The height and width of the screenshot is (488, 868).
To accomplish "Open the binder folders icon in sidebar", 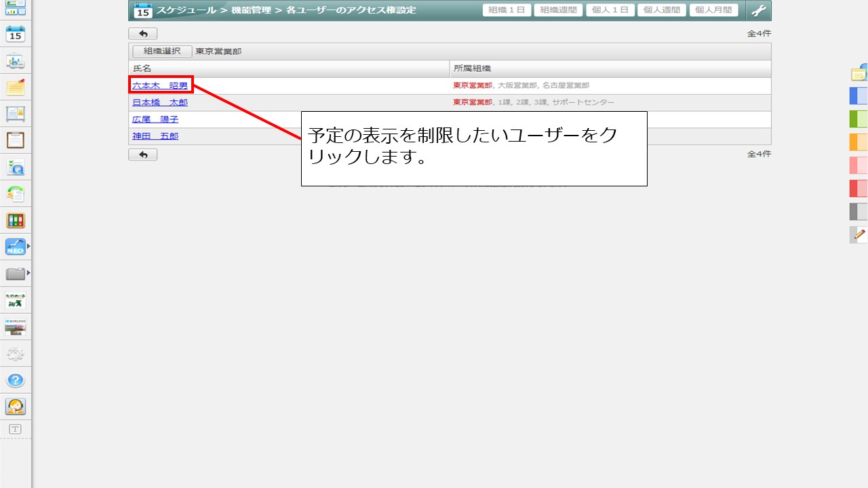I will [x=15, y=220].
